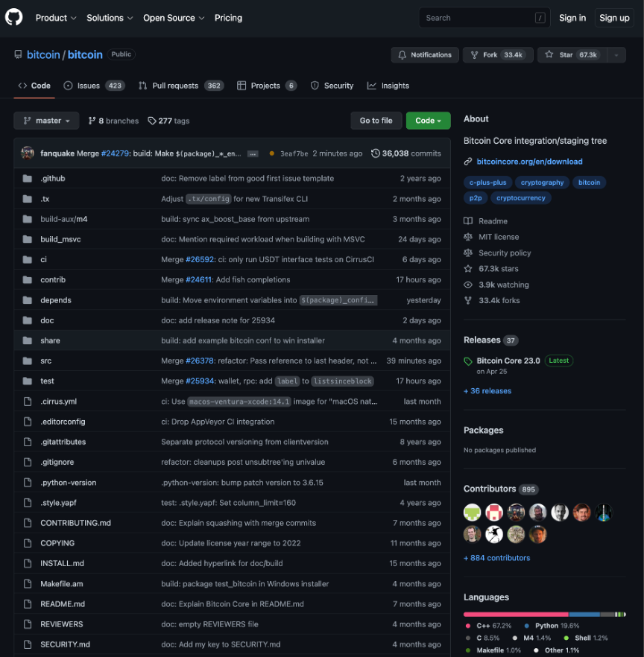The width and height of the screenshot is (644, 657).
Task: Click the Shell green language color dot
Action: point(566,638)
